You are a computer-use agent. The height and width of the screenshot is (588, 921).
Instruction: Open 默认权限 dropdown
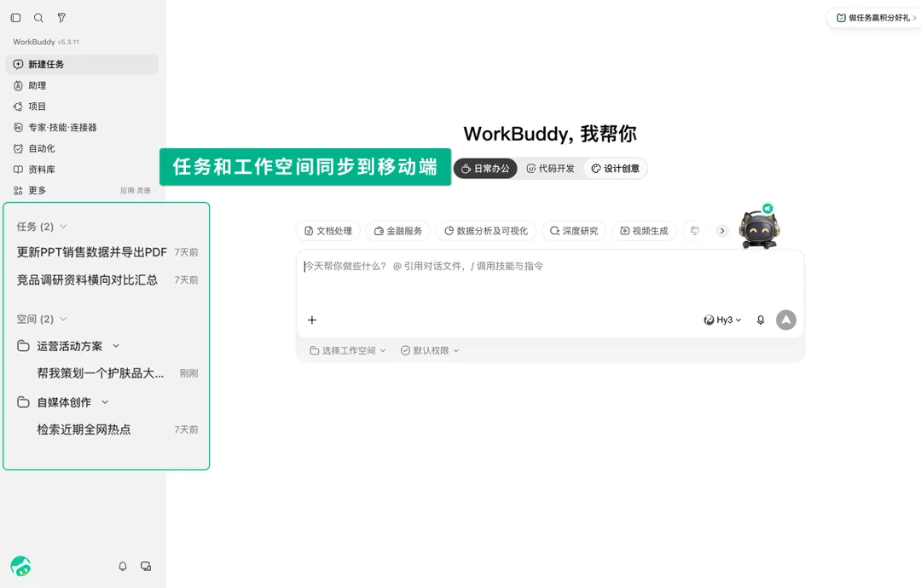pos(430,350)
